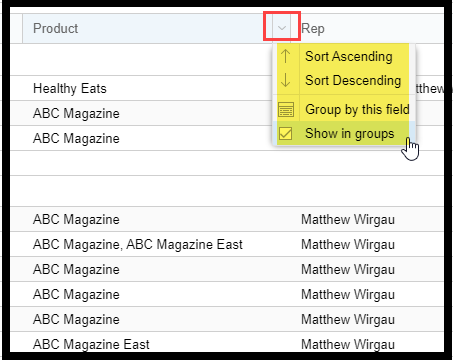Viewport: 453px width, 362px height.
Task: Click the Sort Ascending up-arrow icon
Action: [x=285, y=56]
